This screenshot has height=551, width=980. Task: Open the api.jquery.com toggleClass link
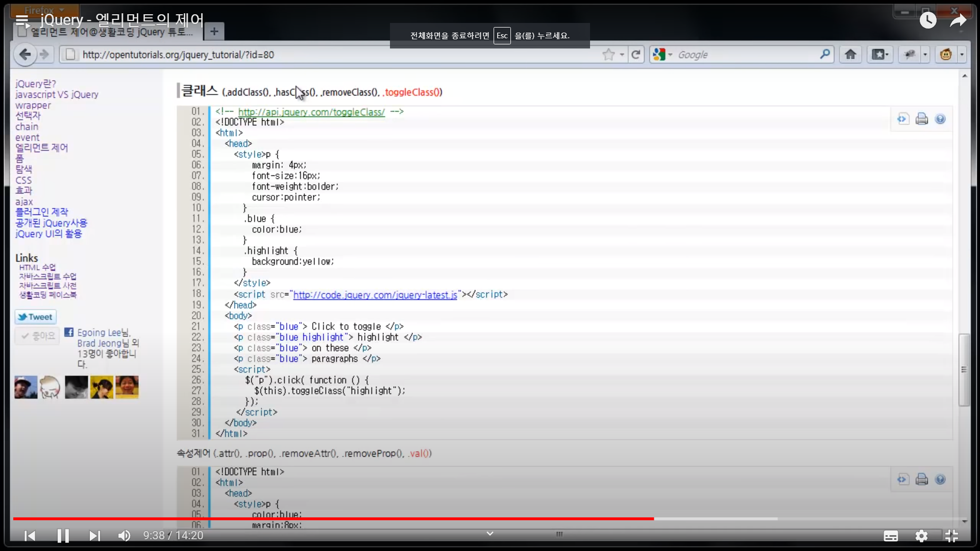coord(311,112)
